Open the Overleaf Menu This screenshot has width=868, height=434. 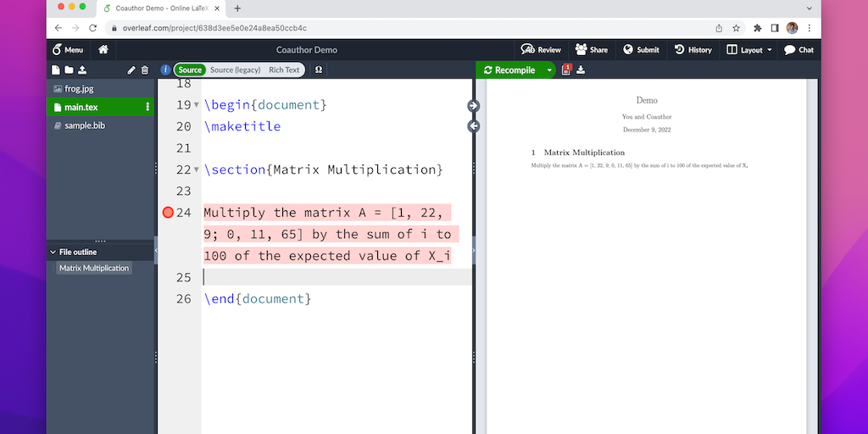click(68, 50)
